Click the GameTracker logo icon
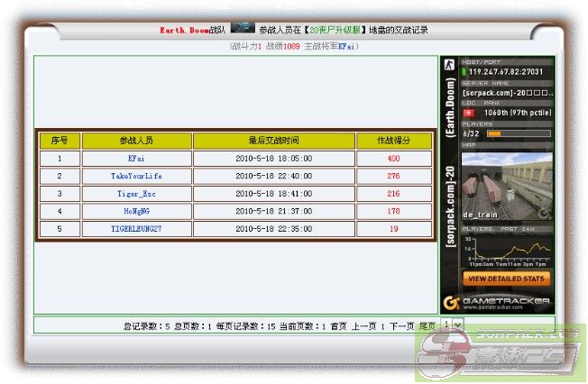The image size is (588, 384). 451,301
